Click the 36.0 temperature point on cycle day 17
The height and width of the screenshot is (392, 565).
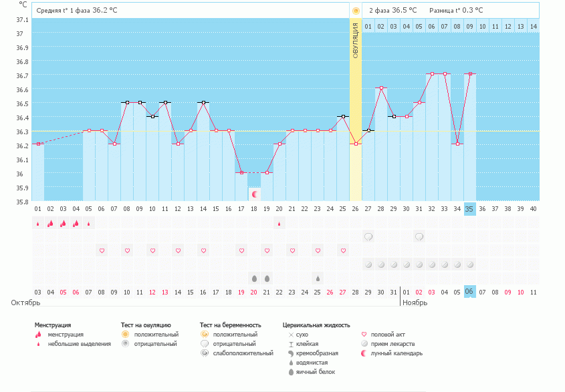(x=241, y=172)
